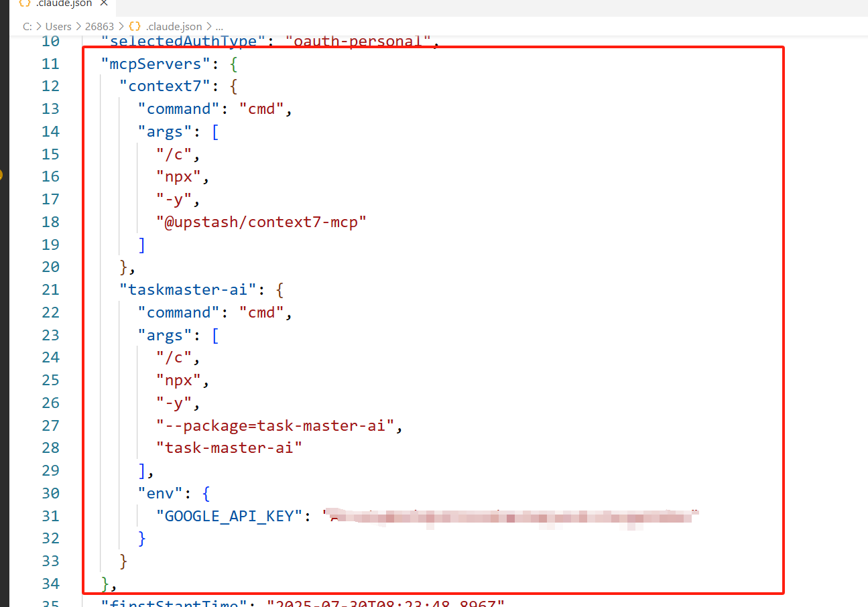
Task: Click the "-y" string on line 26
Action: [174, 403]
